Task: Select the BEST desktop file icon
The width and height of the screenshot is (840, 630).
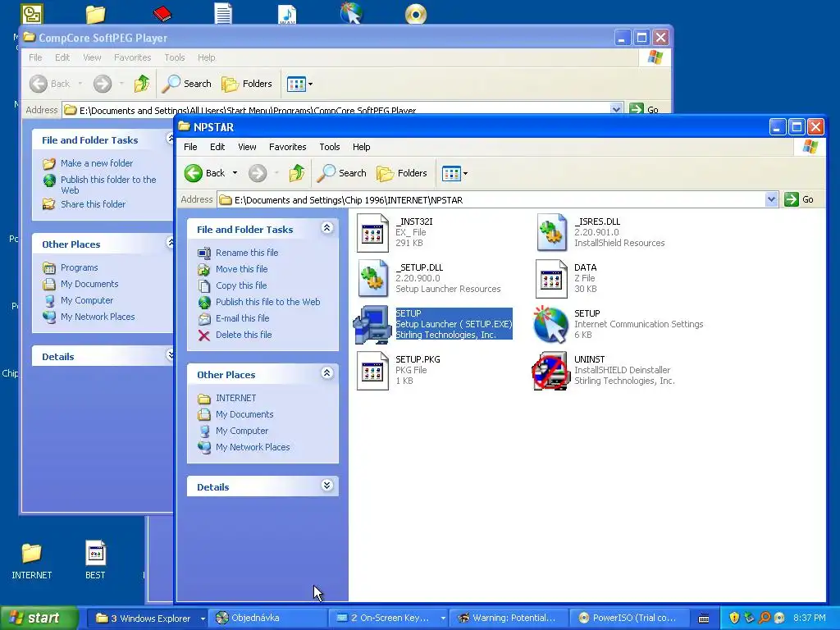Action: pyautogui.click(x=95, y=554)
